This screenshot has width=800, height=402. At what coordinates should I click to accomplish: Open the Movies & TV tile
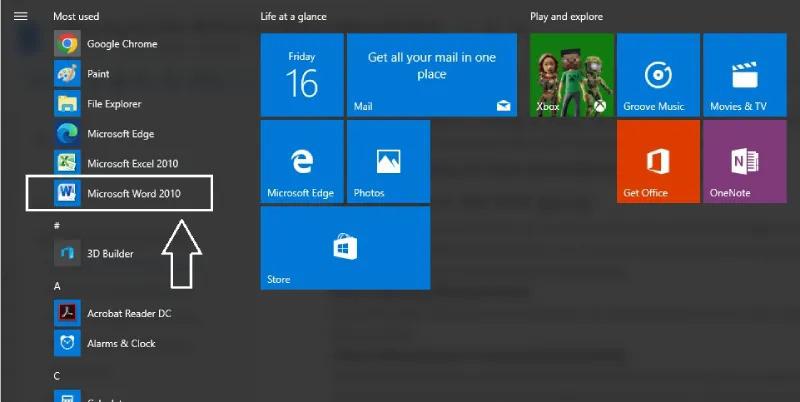pyautogui.click(x=745, y=75)
